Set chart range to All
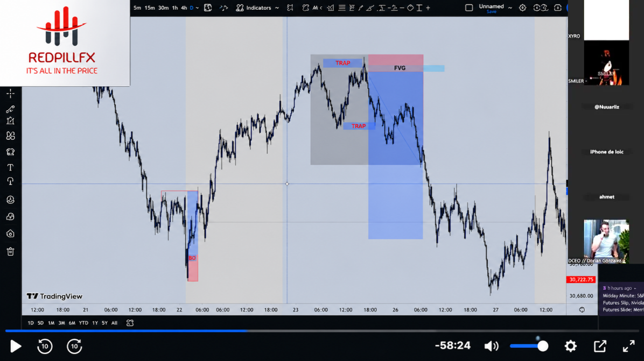The height and width of the screenshot is (361, 644). point(114,323)
